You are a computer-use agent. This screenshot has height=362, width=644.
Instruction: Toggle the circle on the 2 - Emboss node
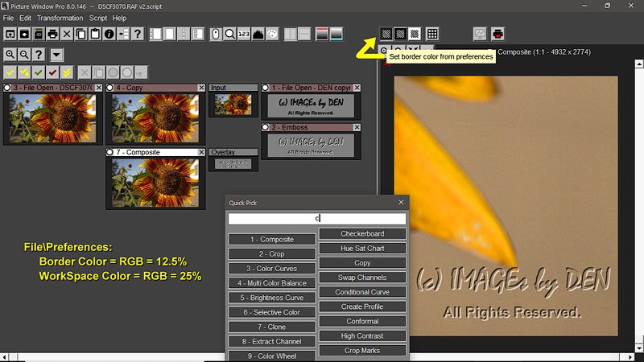266,127
